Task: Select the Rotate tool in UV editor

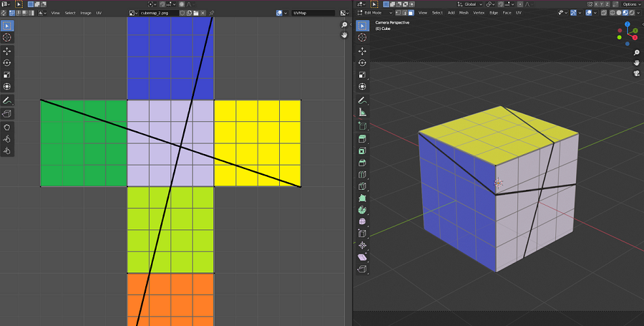Action: 7,63
